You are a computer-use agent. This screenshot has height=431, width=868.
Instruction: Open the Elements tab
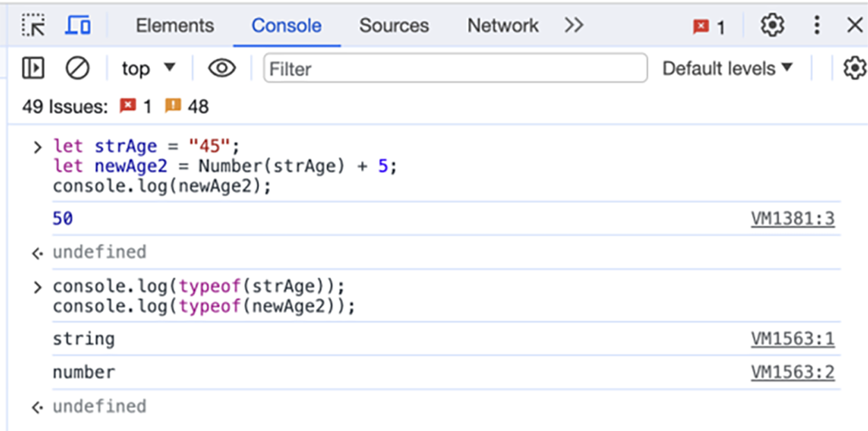click(174, 26)
